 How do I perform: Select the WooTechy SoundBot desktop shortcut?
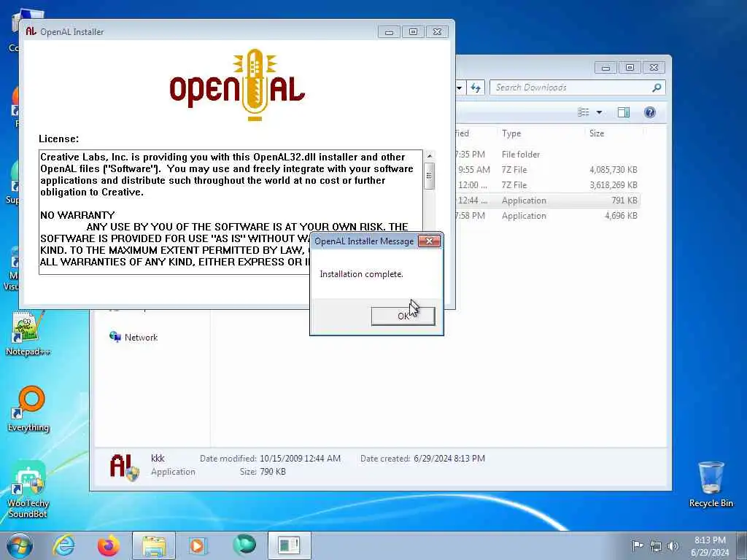(x=28, y=489)
